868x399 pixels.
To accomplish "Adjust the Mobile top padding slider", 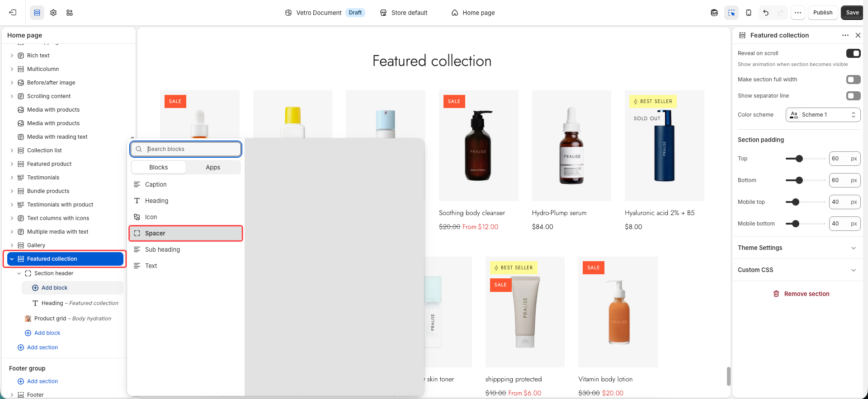I will click(x=796, y=202).
